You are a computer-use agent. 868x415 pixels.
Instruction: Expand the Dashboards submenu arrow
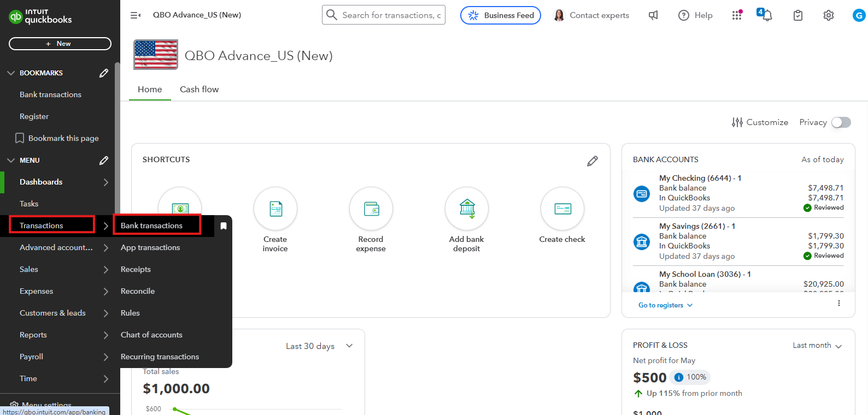106,182
